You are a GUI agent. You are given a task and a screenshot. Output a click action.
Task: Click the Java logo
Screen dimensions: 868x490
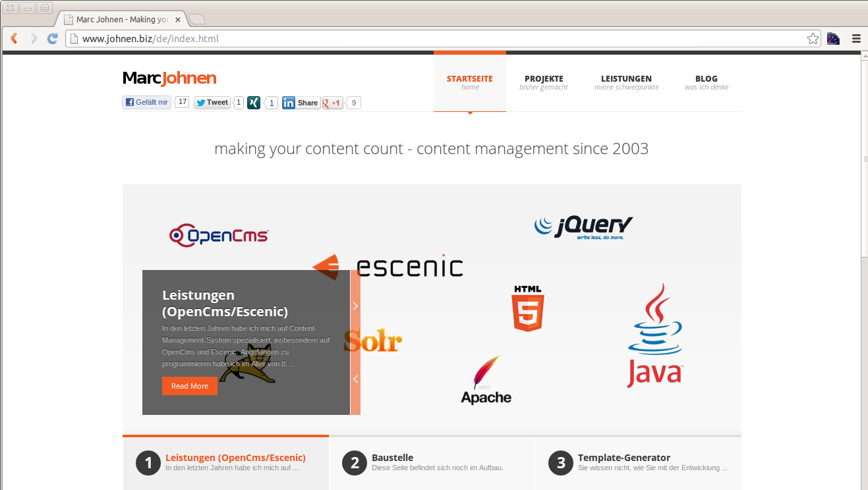click(x=654, y=335)
